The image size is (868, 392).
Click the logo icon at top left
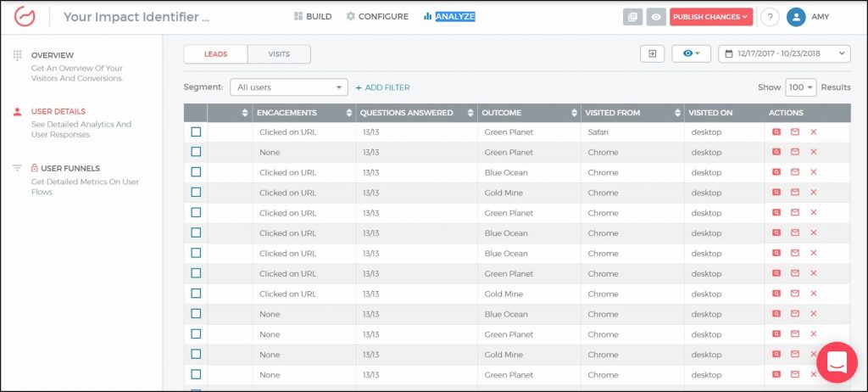[25, 17]
